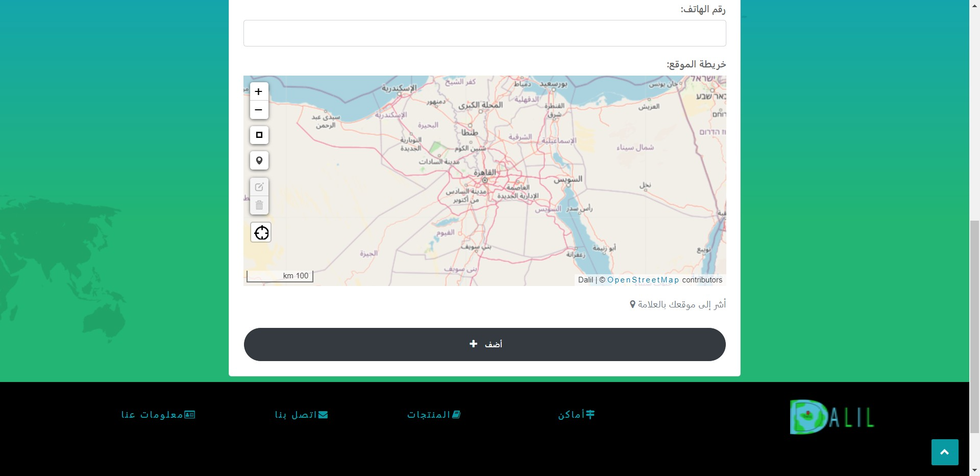Select the marker placement tool on the map
This screenshot has width=980, height=476.
click(x=259, y=160)
